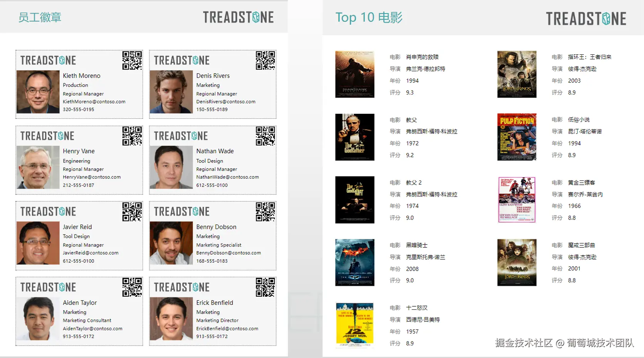Click the QR code on Aiden Taylor's badge
This screenshot has height=358, width=644.
132,287
